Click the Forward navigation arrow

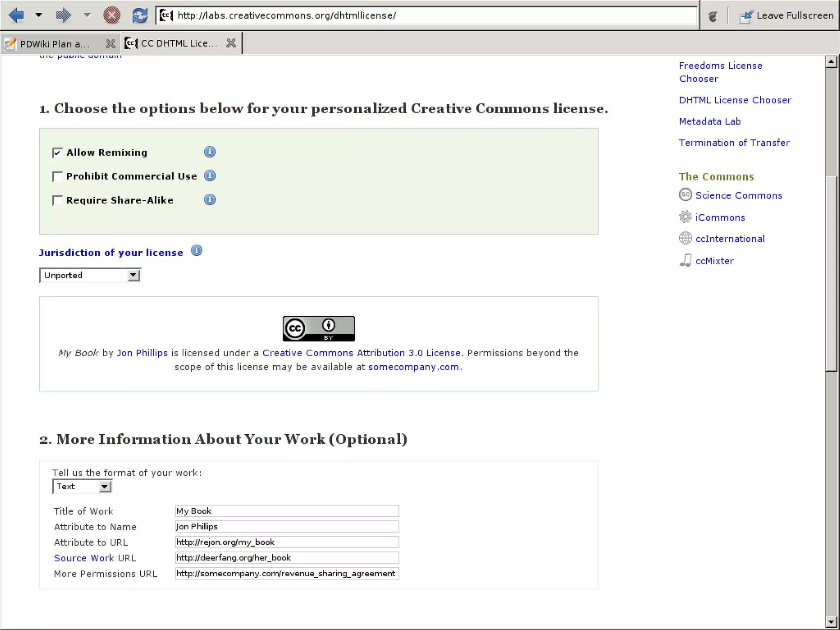pyautogui.click(x=63, y=16)
